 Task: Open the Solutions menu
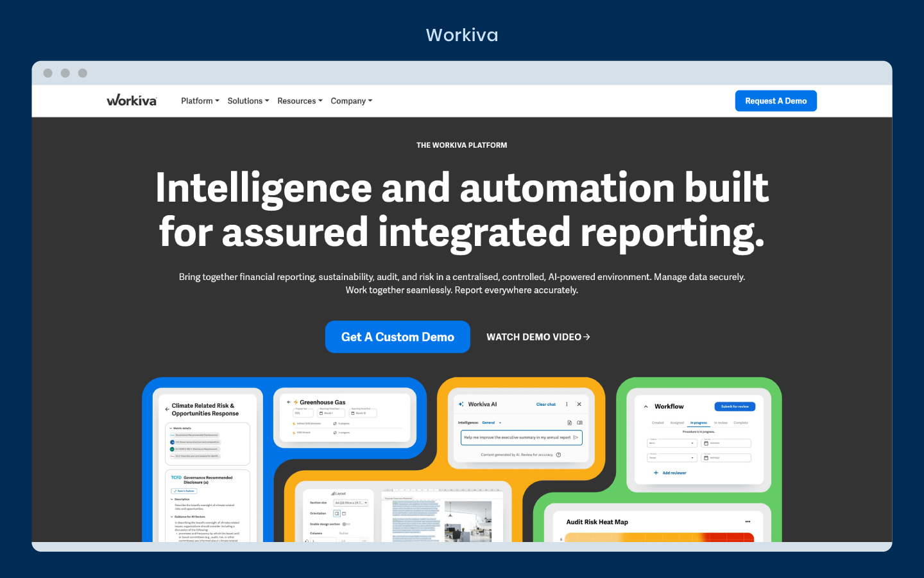point(248,101)
